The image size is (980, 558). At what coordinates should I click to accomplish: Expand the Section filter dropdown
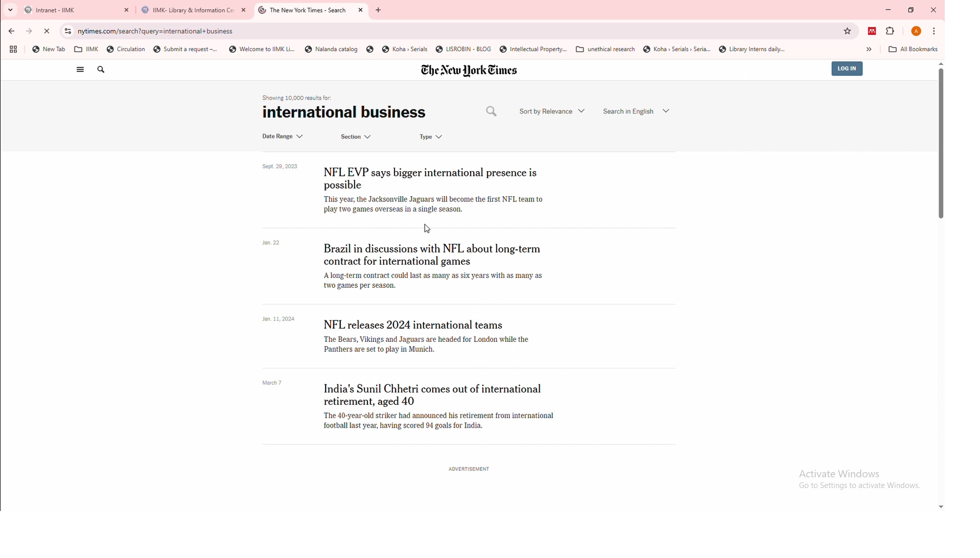(x=356, y=137)
